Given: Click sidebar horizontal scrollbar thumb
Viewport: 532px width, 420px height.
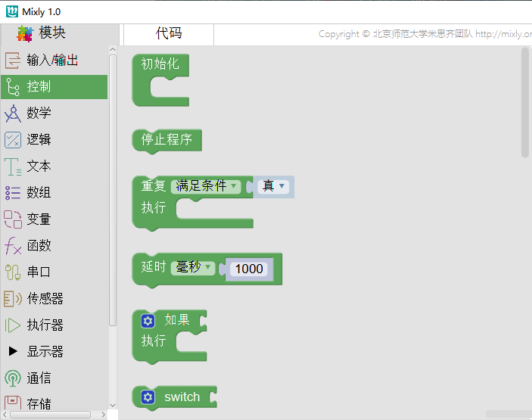Looking at the screenshot, I should 50,415.
